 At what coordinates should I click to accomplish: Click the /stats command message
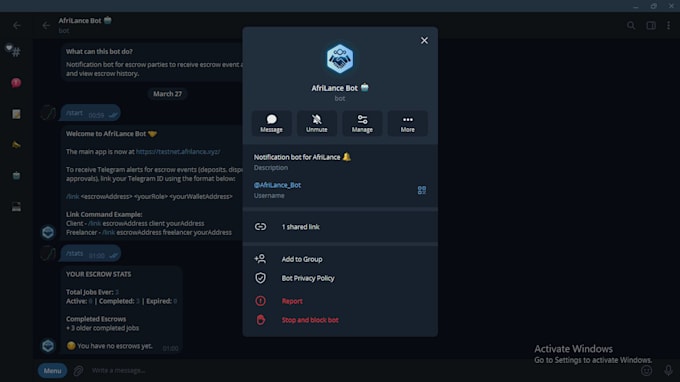[x=91, y=254]
